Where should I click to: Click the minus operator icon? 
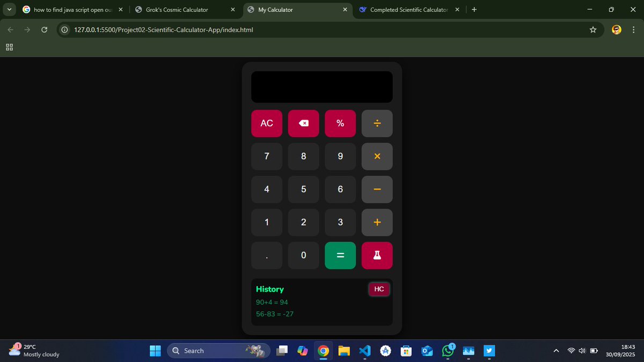(377, 189)
